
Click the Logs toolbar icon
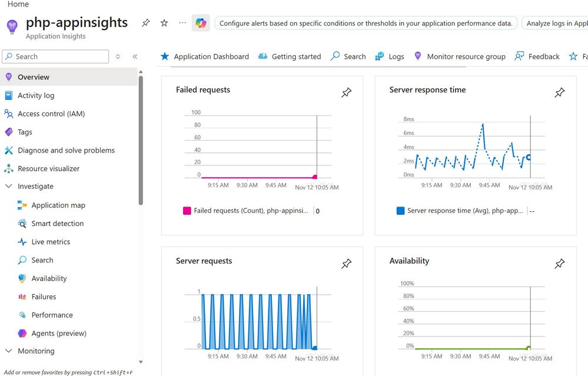(x=380, y=56)
